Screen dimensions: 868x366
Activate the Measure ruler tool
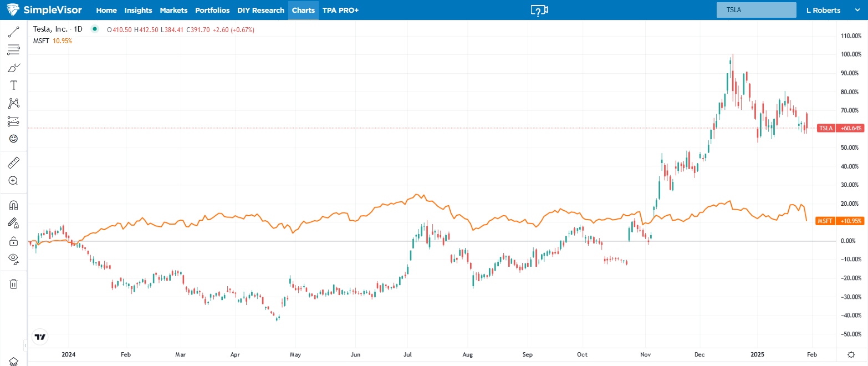13,162
